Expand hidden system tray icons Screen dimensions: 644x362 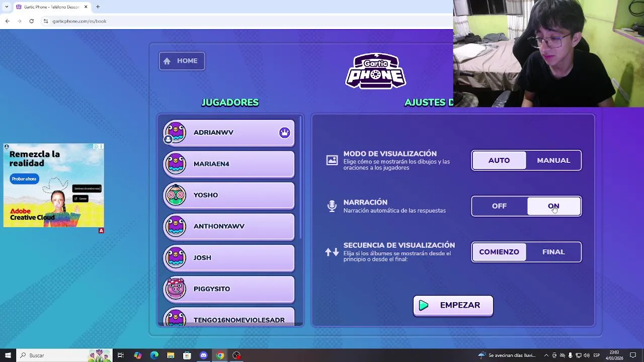(546, 355)
